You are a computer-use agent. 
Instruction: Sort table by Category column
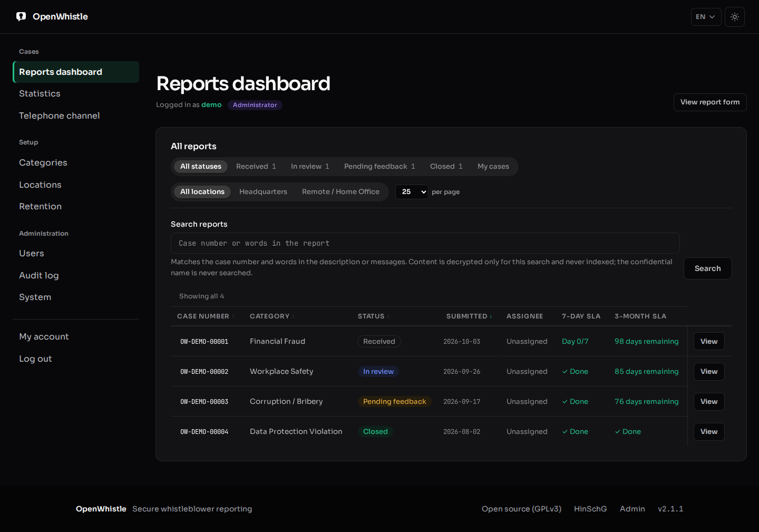(x=272, y=316)
